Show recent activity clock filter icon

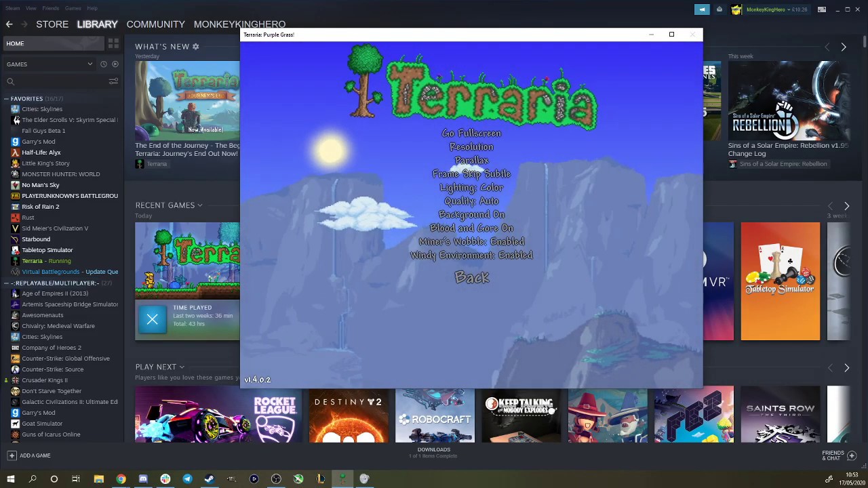pos(103,64)
